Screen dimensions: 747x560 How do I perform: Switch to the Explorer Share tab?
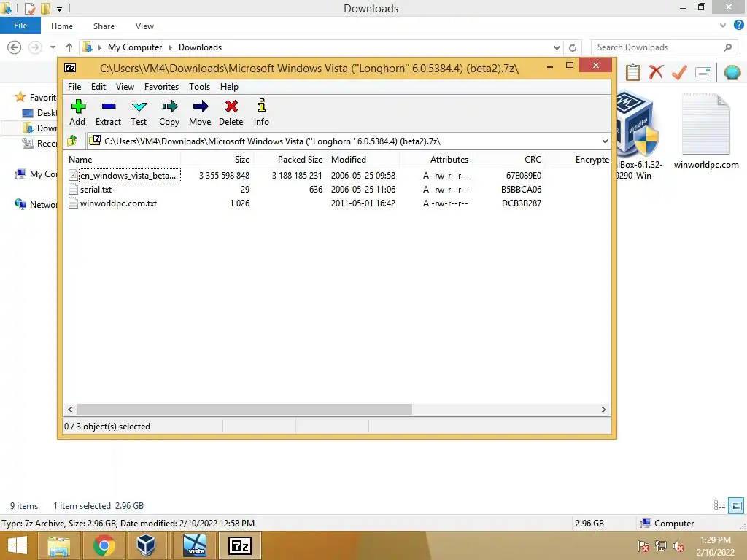(x=104, y=26)
